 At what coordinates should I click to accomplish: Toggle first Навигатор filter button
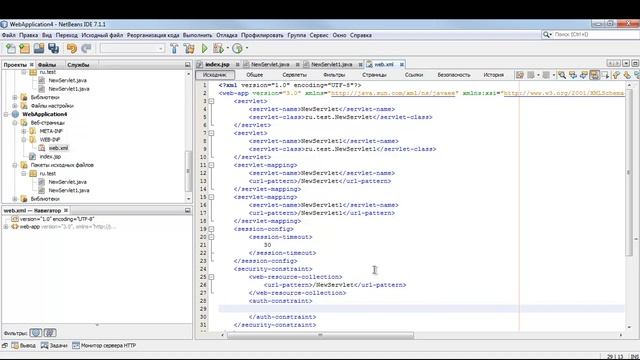(x=36, y=333)
